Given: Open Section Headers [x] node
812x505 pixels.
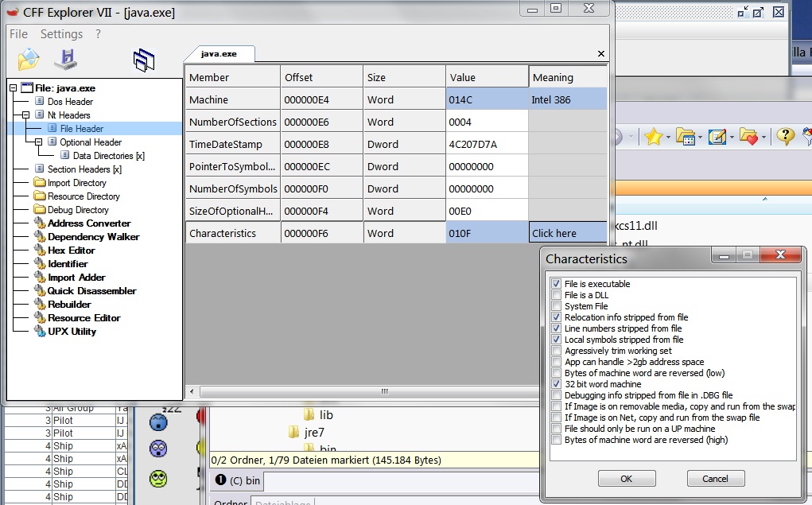Looking at the screenshot, I should 84,169.
